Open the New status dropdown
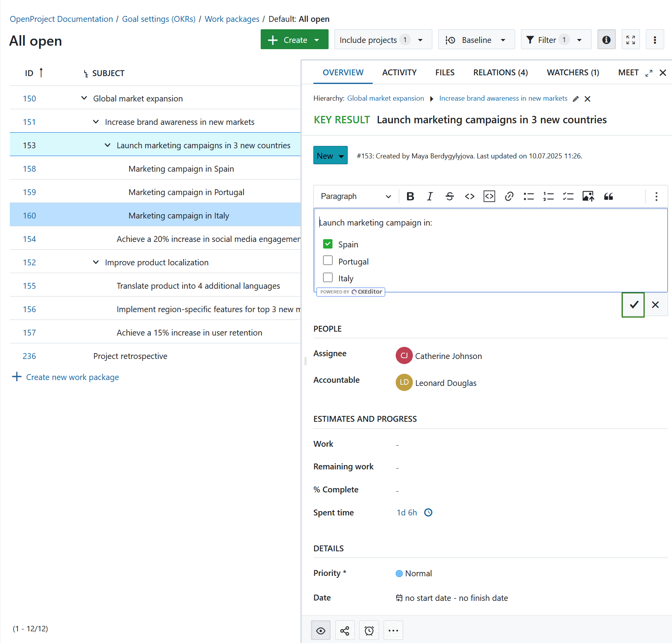Screen dimensions: 672x643 [330, 155]
